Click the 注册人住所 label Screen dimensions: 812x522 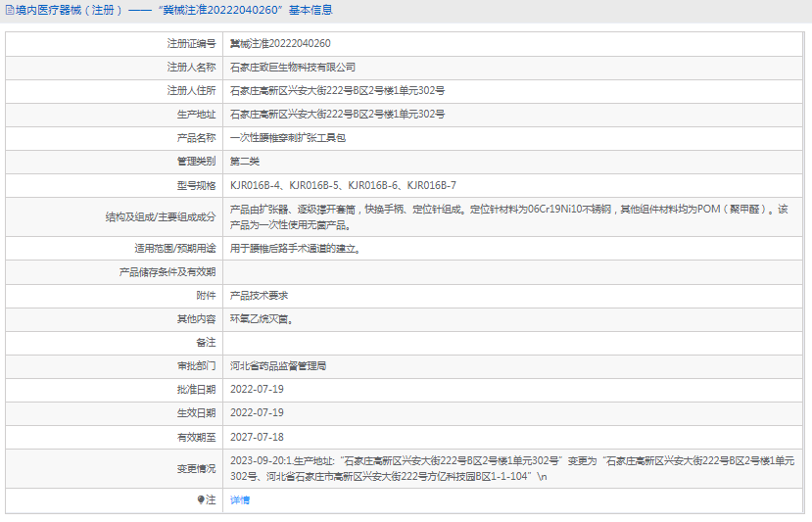(191, 91)
